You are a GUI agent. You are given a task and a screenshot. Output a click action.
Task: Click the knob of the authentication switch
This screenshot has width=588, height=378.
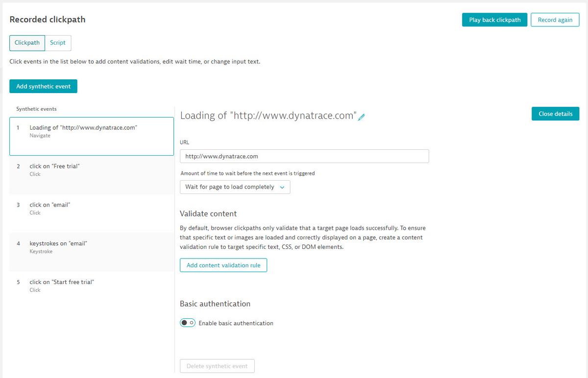point(185,322)
